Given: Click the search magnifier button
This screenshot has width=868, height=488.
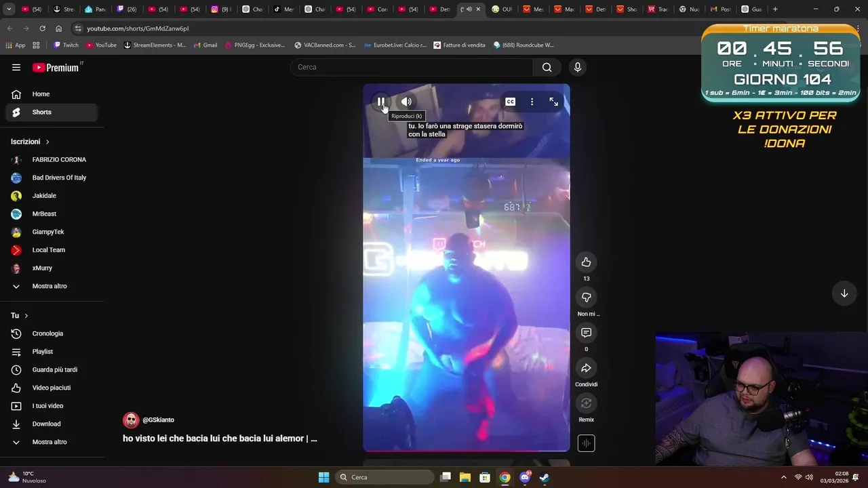Looking at the screenshot, I should pos(547,67).
